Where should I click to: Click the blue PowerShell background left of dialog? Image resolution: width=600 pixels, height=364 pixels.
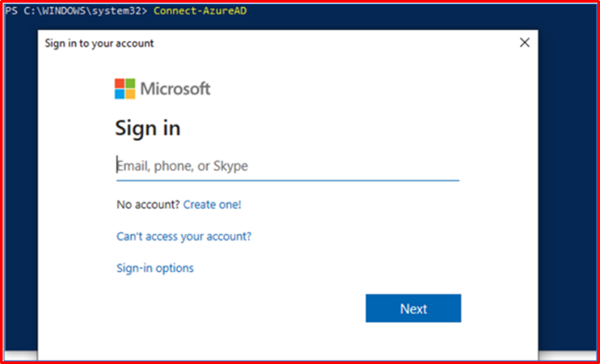click(21, 184)
